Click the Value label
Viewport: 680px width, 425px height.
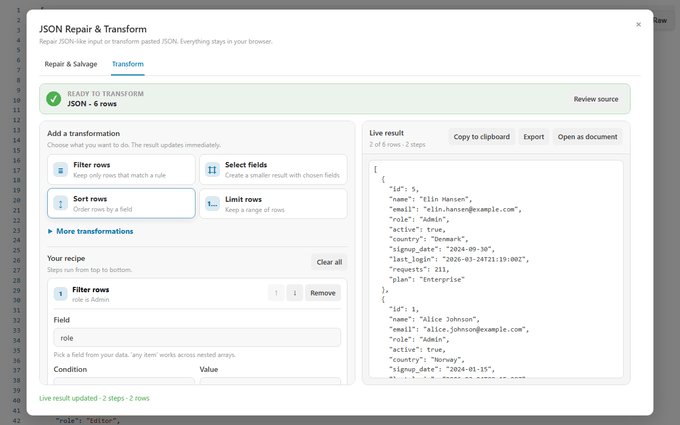[x=209, y=369]
